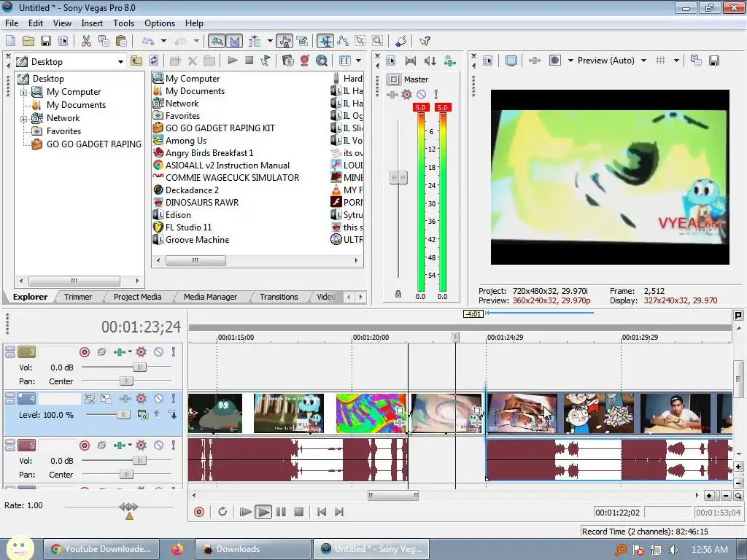Open the File menu
This screenshot has height=560, width=747.
tap(12, 23)
